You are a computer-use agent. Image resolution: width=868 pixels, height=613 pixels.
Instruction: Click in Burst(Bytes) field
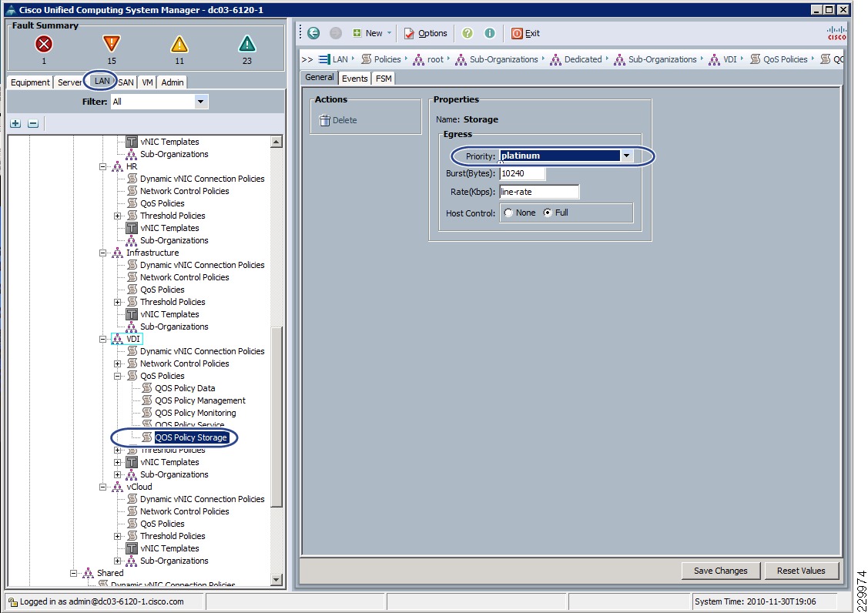coord(522,173)
